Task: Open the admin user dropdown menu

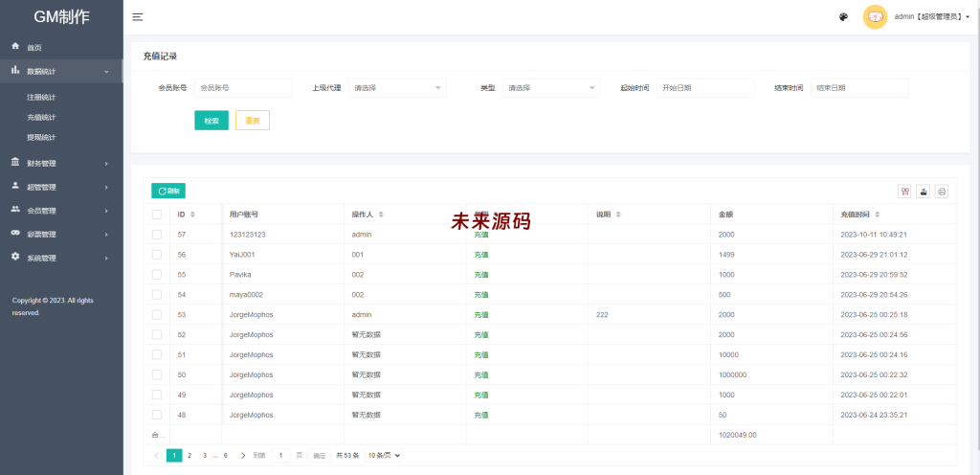Action: (931, 17)
